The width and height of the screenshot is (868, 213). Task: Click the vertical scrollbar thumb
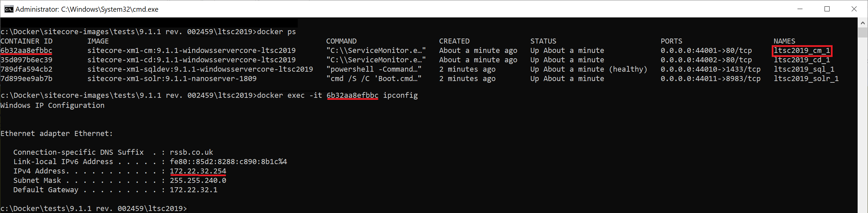click(x=863, y=33)
